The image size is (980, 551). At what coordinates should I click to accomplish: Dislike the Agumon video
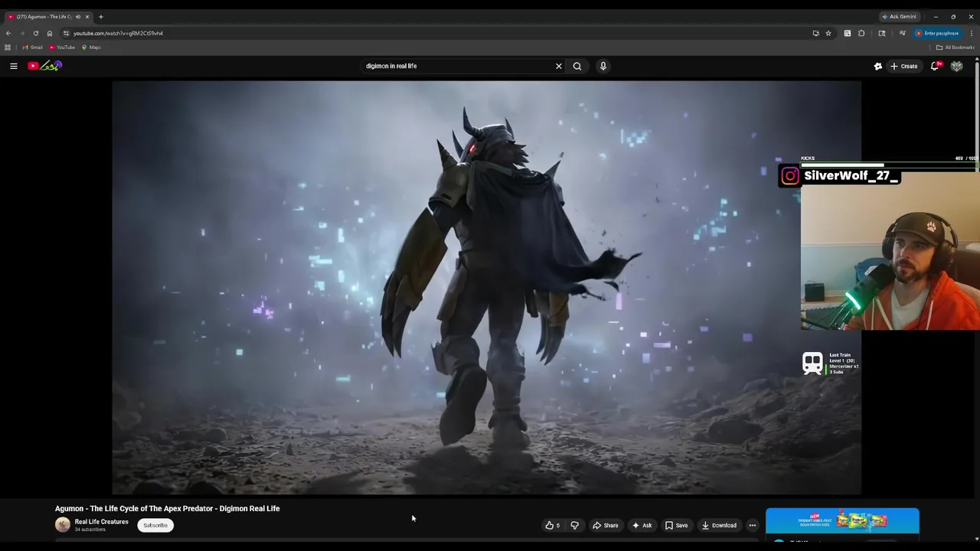(574, 525)
